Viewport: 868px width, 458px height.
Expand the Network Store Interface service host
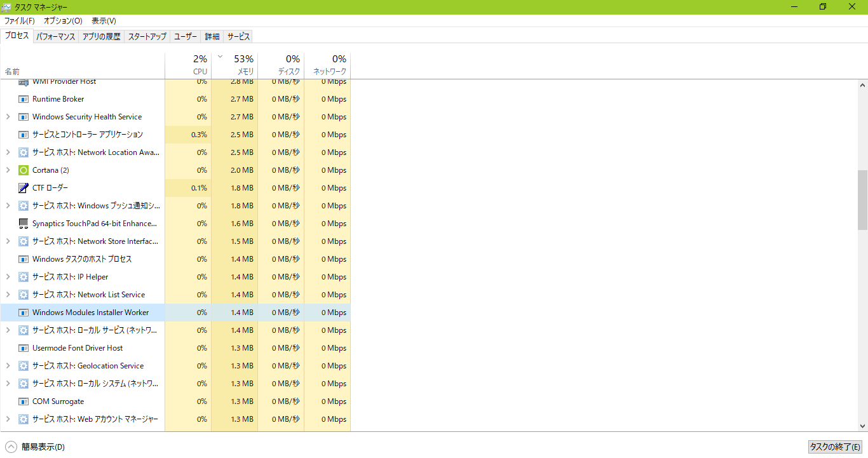(8, 241)
